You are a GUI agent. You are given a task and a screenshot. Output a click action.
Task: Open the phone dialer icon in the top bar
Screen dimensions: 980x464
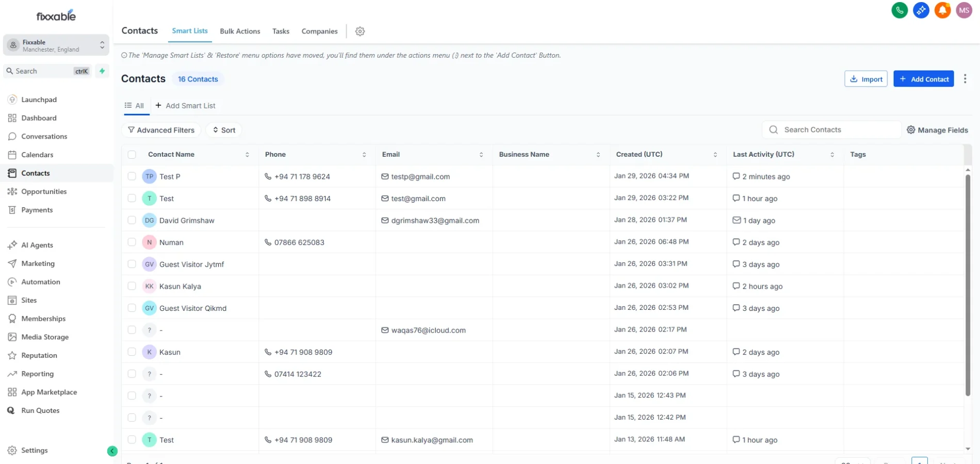tap(900, 10)
